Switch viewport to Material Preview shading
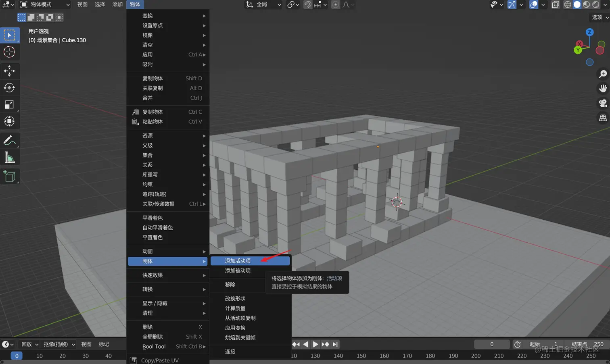610x364 pixels. tap(587, 4)
